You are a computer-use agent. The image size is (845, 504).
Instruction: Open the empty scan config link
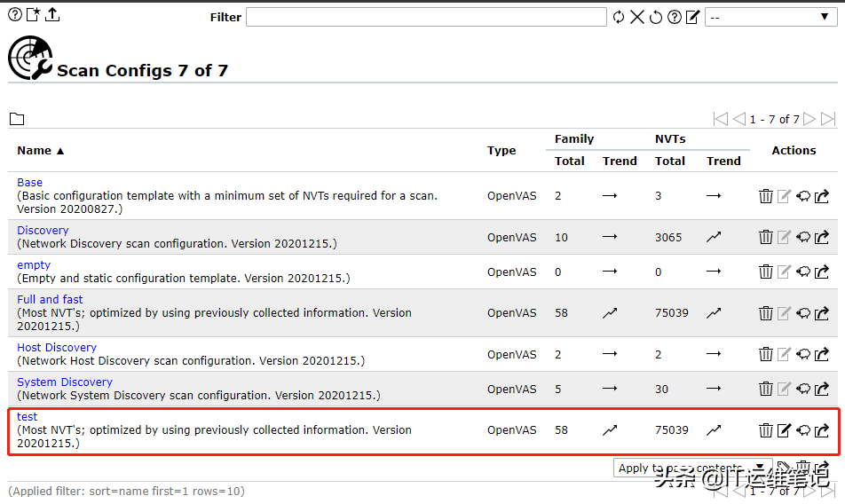point(34,265)
